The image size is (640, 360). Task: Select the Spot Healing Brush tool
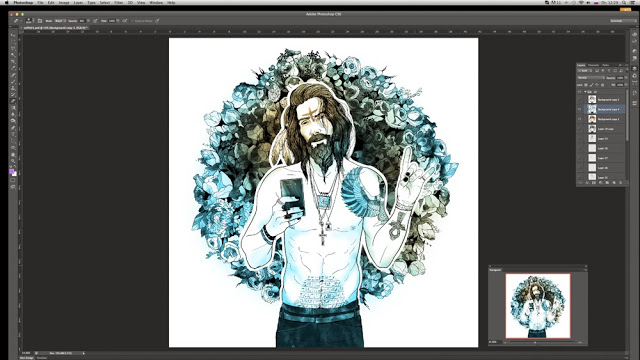click(x=13, y=75)
